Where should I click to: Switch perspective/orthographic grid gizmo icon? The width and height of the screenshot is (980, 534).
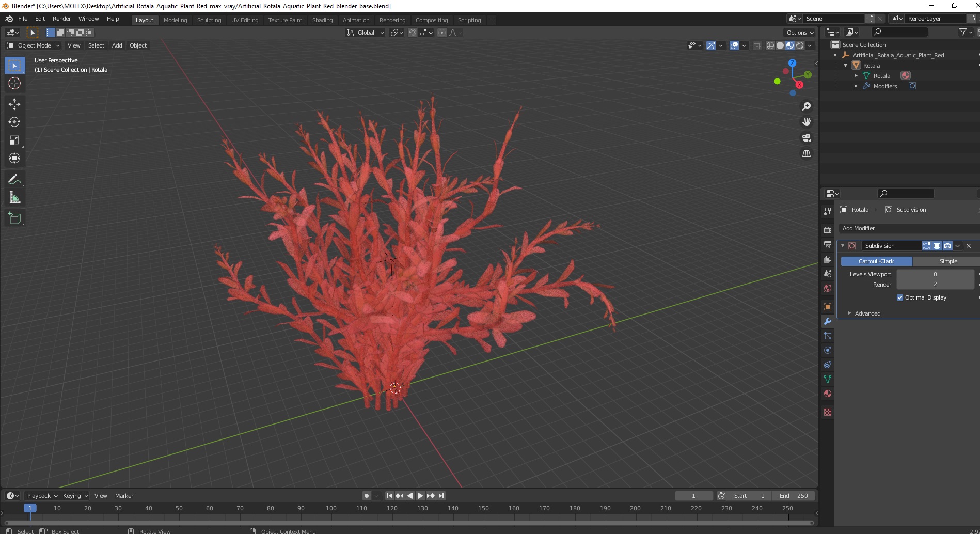point(806,154)
